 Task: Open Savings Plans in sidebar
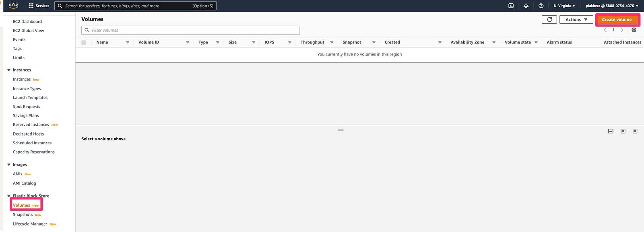click(26, 115)
